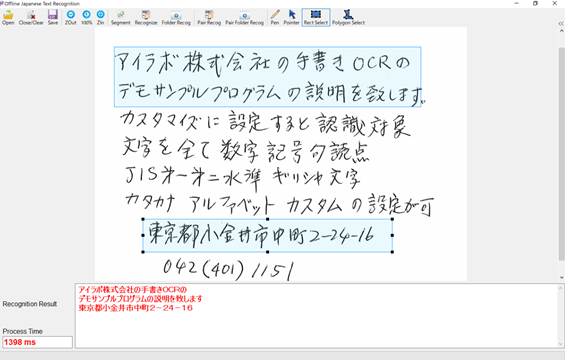Screen dimensions: 565x360
Task: Run the Segment tool
Action: coord(120,17)
